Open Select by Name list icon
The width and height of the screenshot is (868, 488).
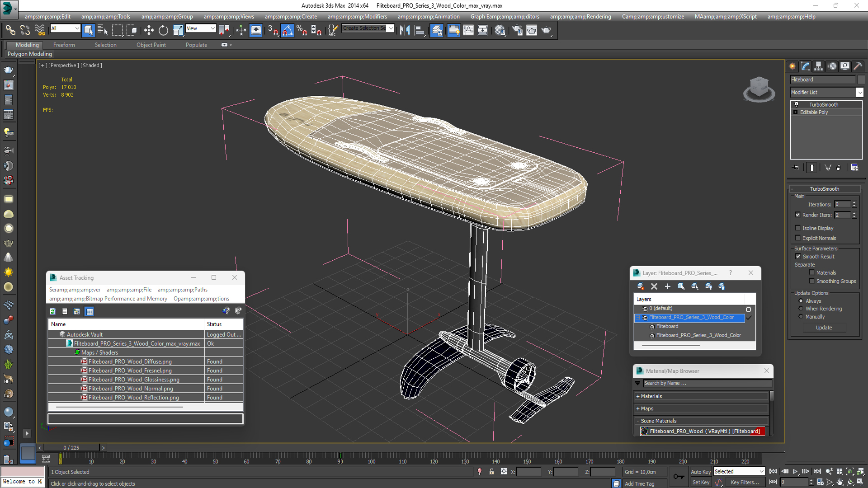(x=103, y=30)
